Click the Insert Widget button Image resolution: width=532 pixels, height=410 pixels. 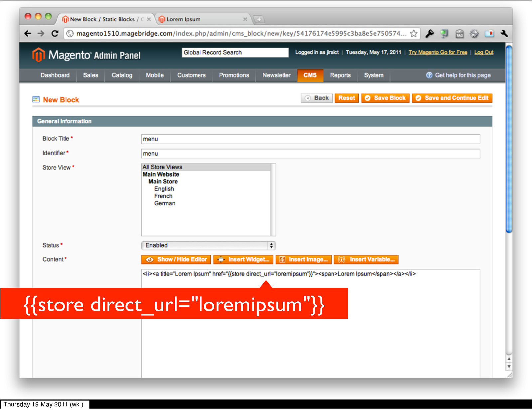[x=243, y=259]
